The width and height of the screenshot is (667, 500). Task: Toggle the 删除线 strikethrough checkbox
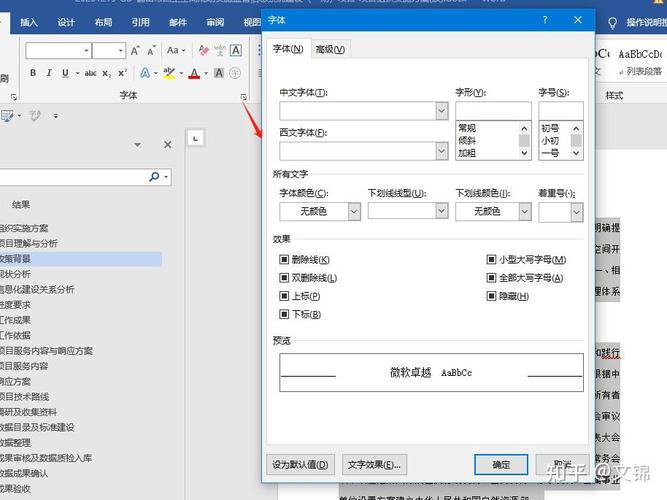tap(284, 259)
